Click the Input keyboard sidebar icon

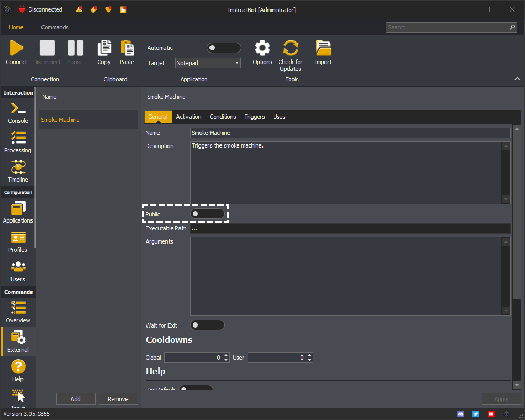coord(18,395)
